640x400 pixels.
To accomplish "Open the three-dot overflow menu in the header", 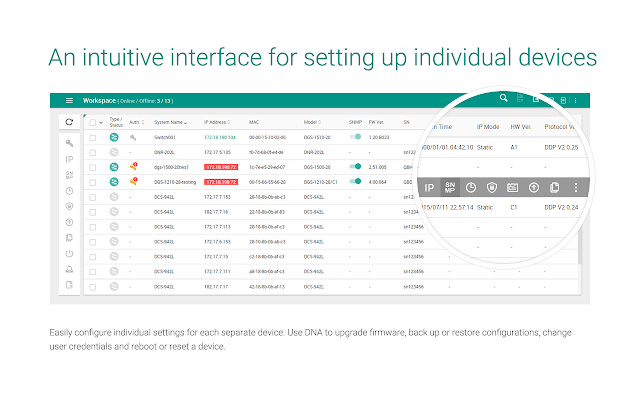I will 575,100.
